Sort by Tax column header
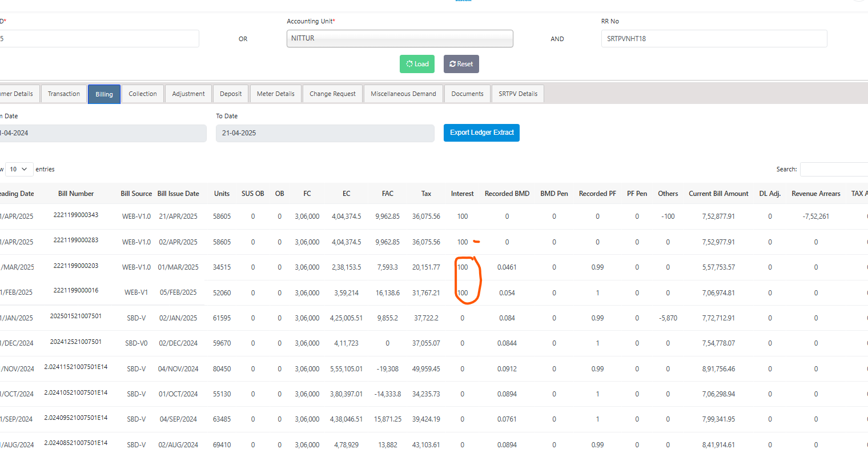The height and width of the screenshot is (453, 868). [427, 194]
